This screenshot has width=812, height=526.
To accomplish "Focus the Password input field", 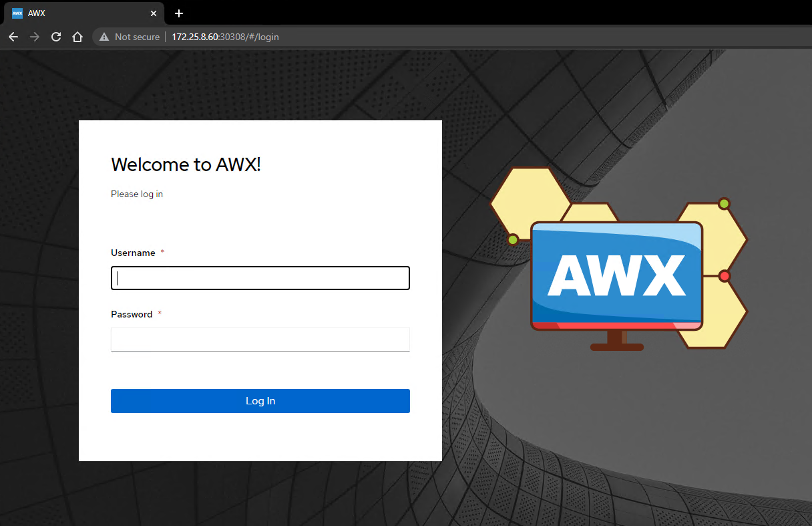I will tap(260, 340).
